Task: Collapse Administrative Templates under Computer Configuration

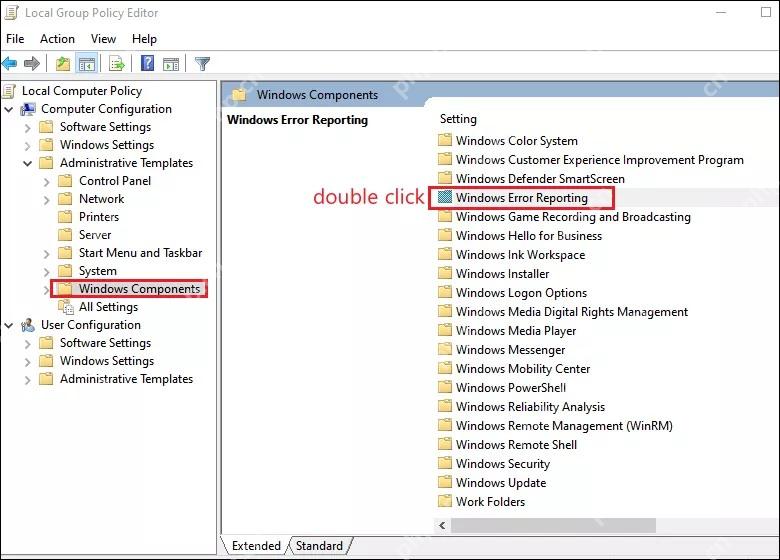Action: (28, 163)
